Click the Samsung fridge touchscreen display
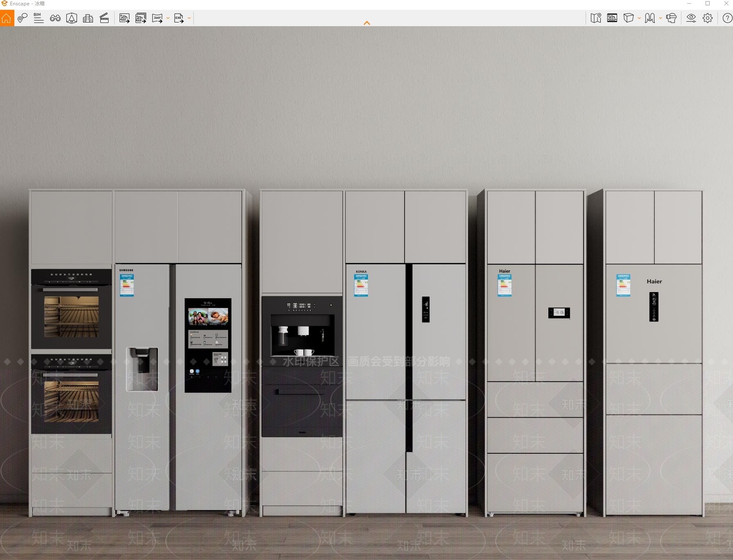 (x=208, y=345)
